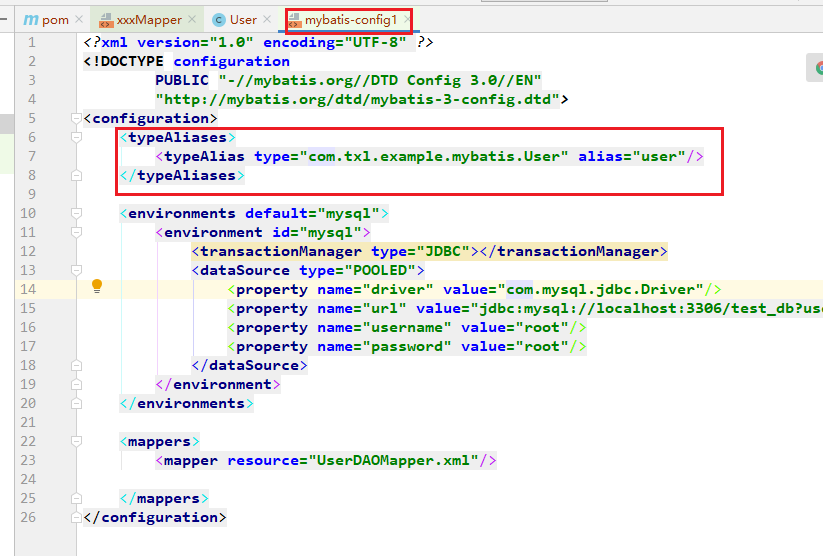This screenshot has height=556, width=823.
Task: Click line number 1 in gutter
Action: click(32, 42)
